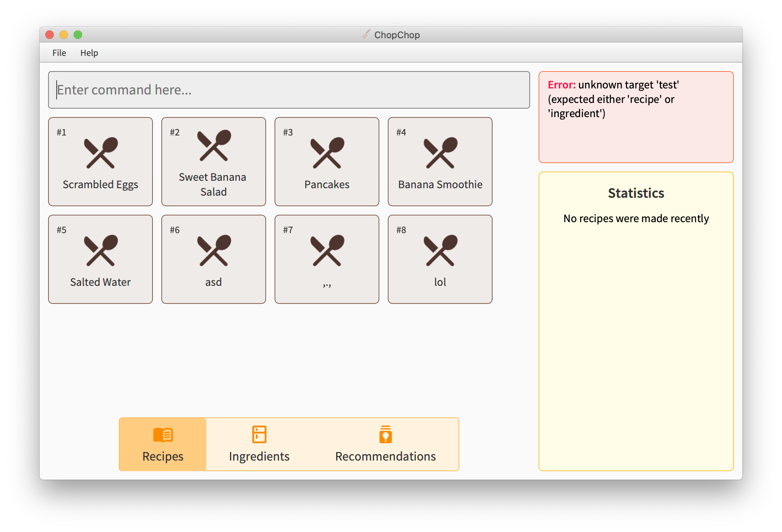Select the Recipes tab label
Screen dimensions: 782x532
point(163,456)
